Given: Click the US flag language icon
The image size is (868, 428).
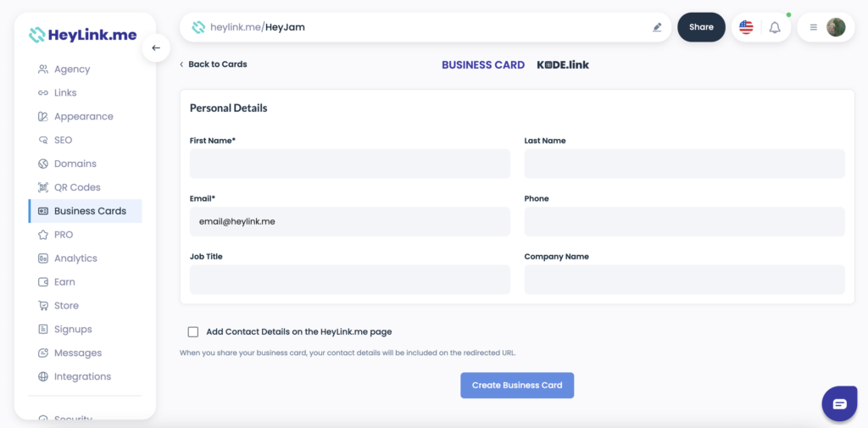Looking at the screenshot, I should (x=746, y=27).
